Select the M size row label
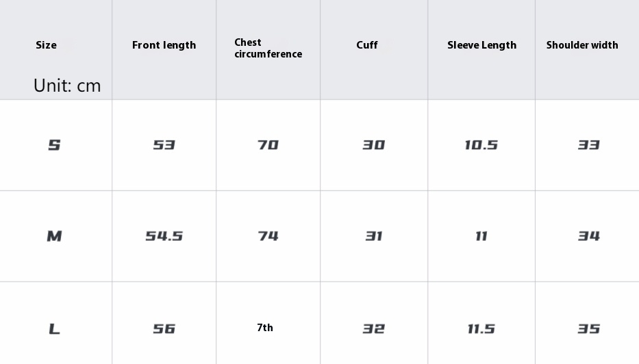The height and width of the screenshot is (364, 639). coord(54,236)
